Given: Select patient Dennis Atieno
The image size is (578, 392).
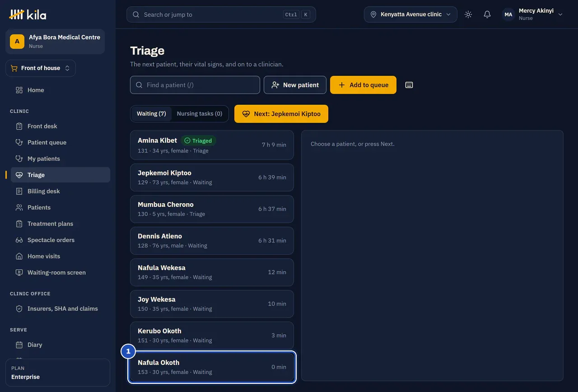Looking at the screenshot, I should pos(212,241).
